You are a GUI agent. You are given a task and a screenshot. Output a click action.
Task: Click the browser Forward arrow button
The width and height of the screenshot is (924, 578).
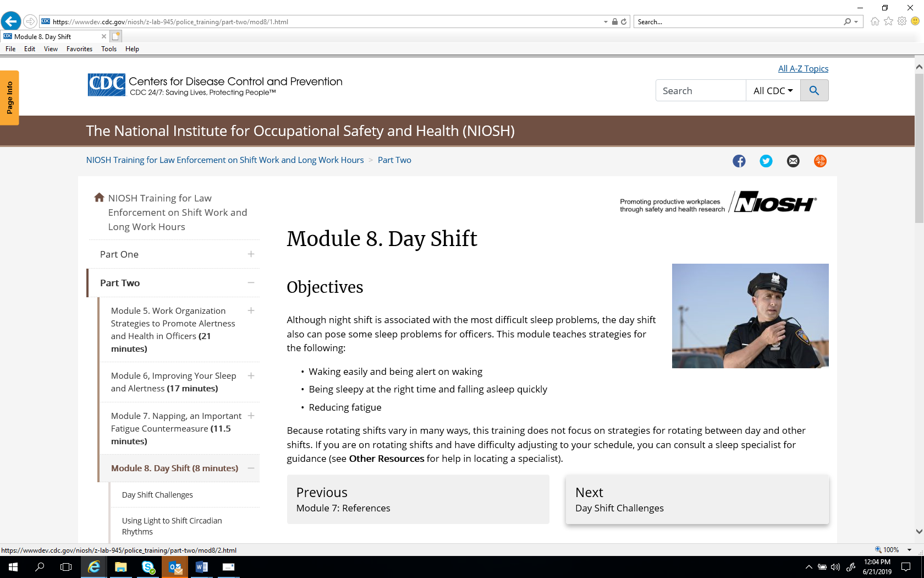pos(30,21)
